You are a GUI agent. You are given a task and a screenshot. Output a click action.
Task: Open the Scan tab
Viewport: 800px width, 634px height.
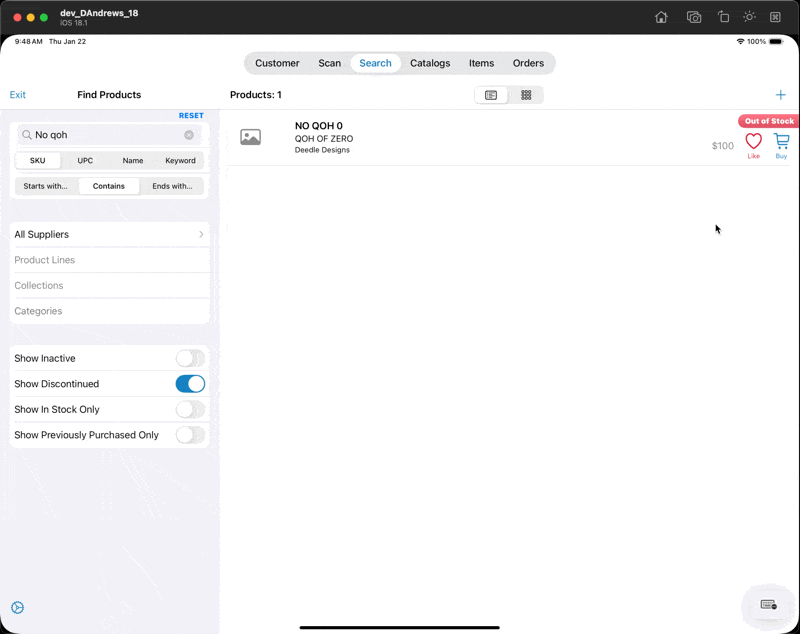[330, 63]
